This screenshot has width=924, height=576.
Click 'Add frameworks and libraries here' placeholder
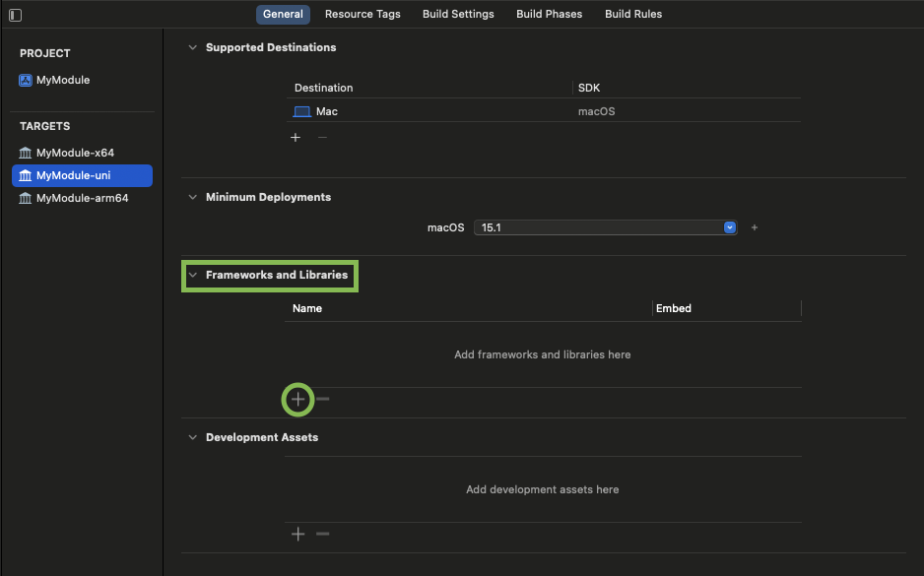(542, 355)
